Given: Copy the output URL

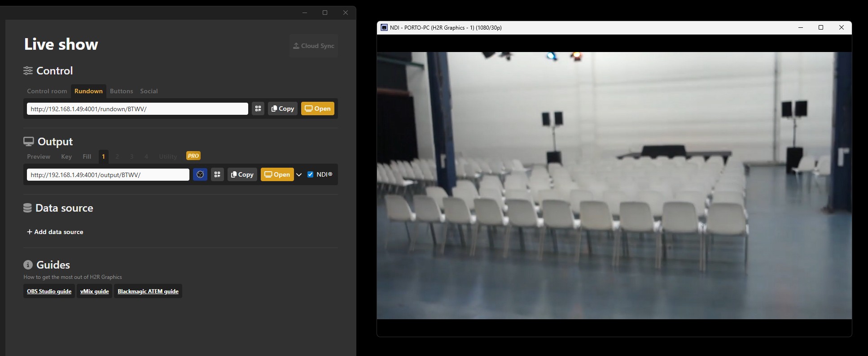Looking at the screenshot, I should (242, 174).
